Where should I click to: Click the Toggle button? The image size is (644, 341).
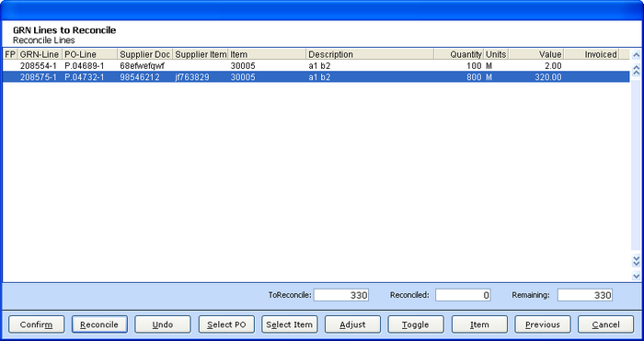(x=416, y=324)
